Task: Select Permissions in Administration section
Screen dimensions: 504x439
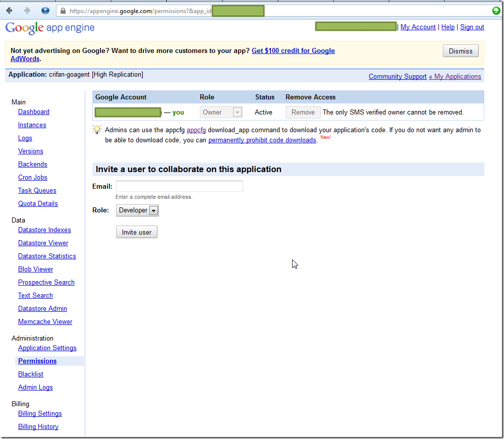Action: point(37,361)
